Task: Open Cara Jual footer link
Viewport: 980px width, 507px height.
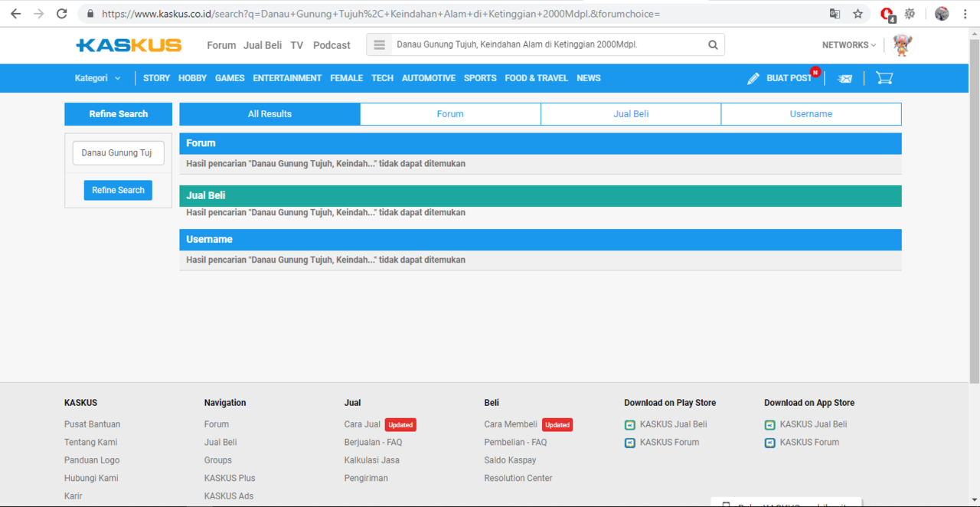Action: (362, 424)
